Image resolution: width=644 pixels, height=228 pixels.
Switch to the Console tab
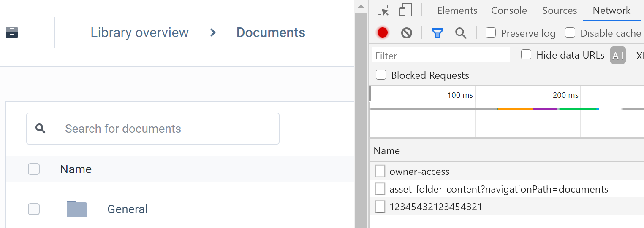pos(509,11)
